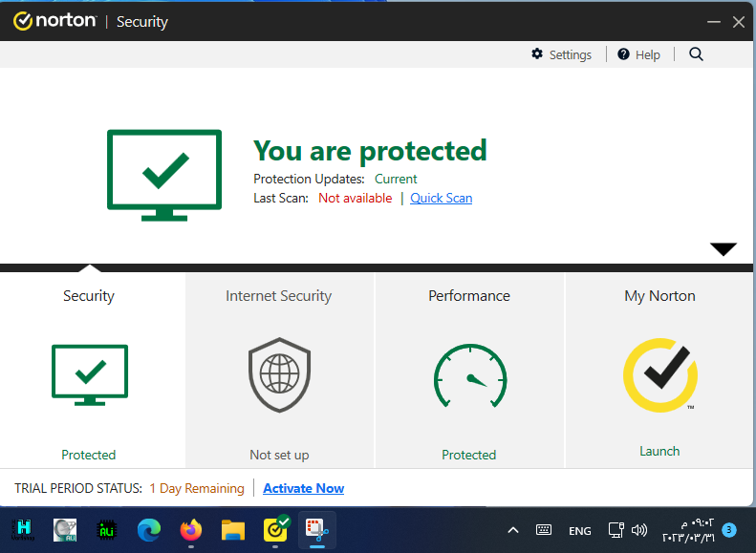Switch the ENG input language

[579, 531]
